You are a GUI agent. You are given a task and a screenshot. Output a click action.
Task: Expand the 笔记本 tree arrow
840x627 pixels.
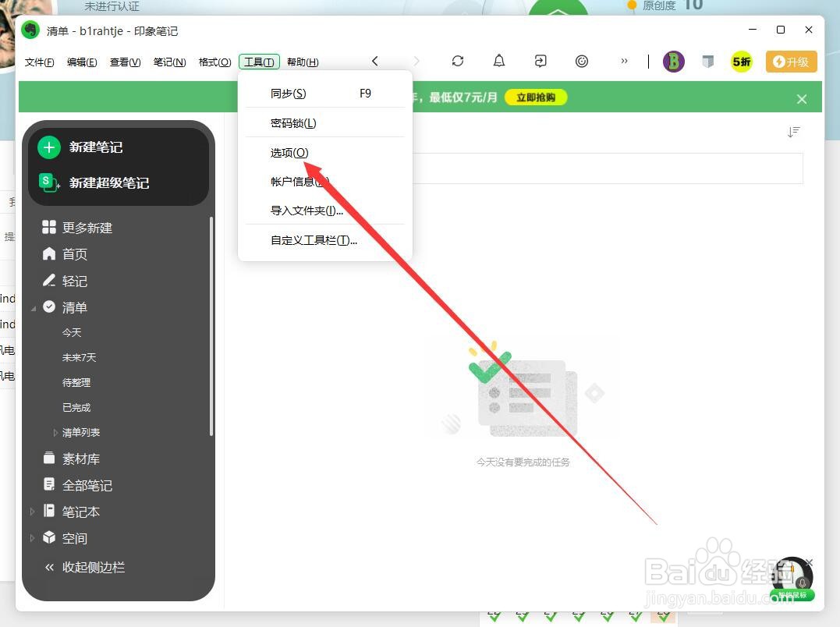32,512
